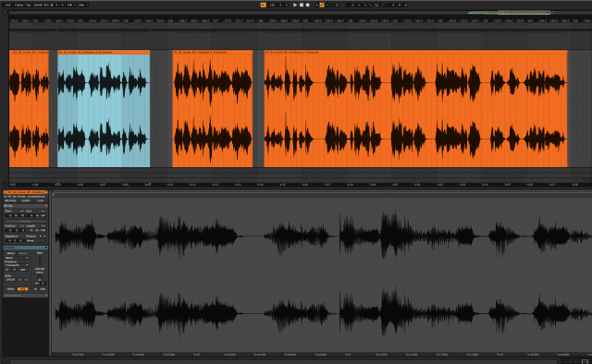592x364 pixels.
Task: Click the arrangement position field
Action: coord(277,5)
